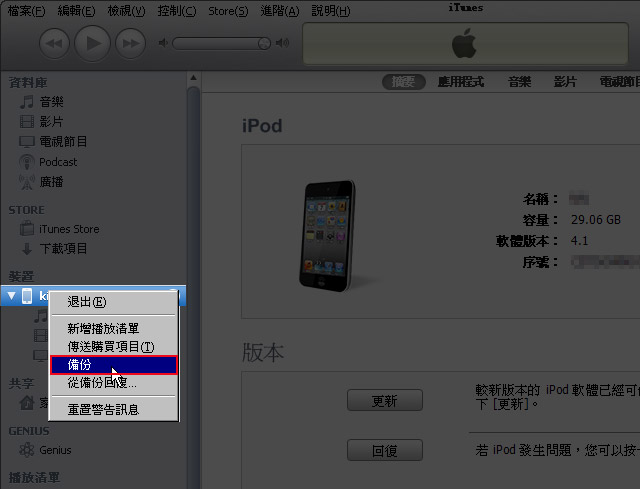The height and width of the screenshot is (489, 640).
Task: Click the 更新 button
Action: pos(384,400)
